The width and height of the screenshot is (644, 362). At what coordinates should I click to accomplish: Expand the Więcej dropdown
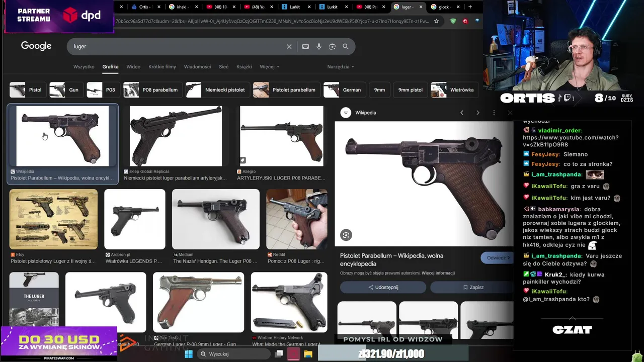pos(269,66)
